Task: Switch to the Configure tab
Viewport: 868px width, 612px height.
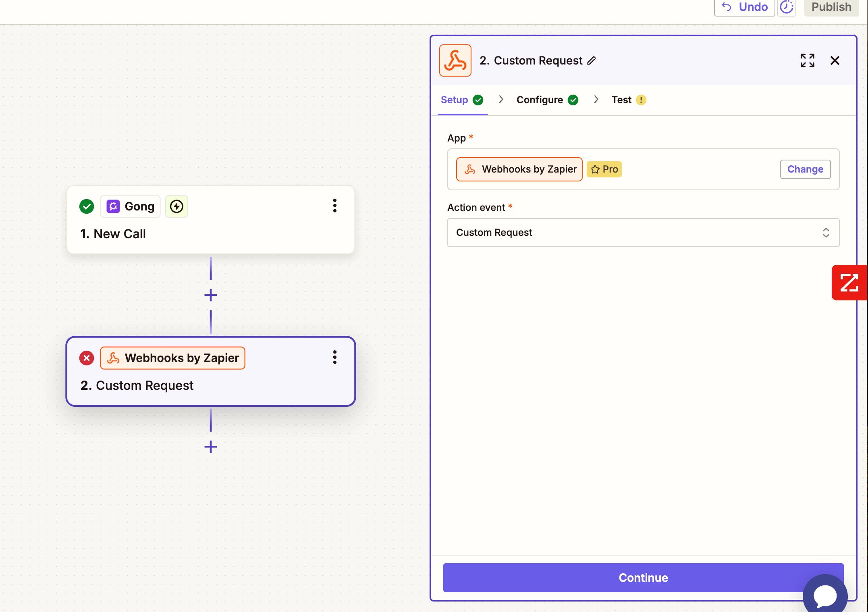Action: coord(547,100)
